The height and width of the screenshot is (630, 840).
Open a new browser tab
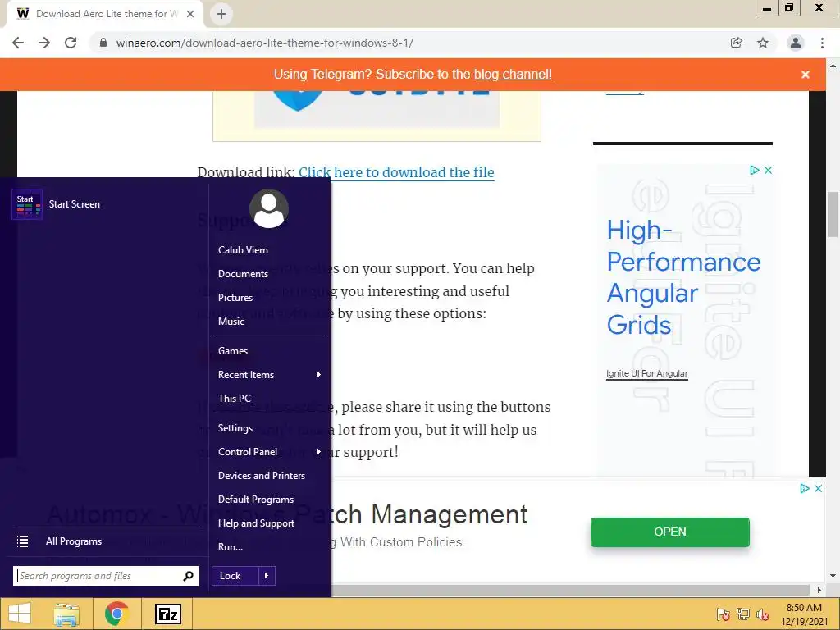pyautogui.click(x=221, y=14)
